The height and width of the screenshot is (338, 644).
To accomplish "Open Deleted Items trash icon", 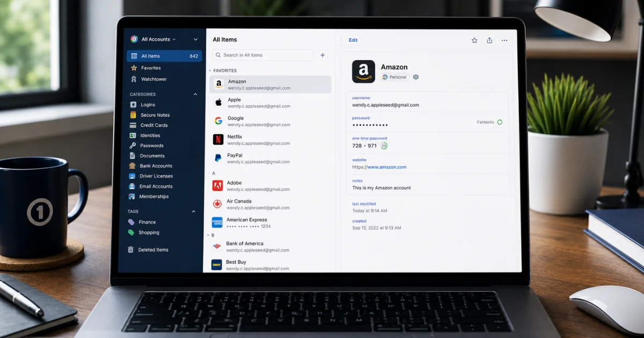I will click(x=130, y=249).
